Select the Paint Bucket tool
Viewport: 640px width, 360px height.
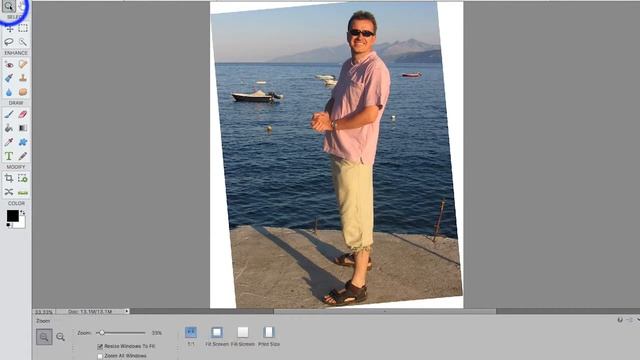point(9,128)
